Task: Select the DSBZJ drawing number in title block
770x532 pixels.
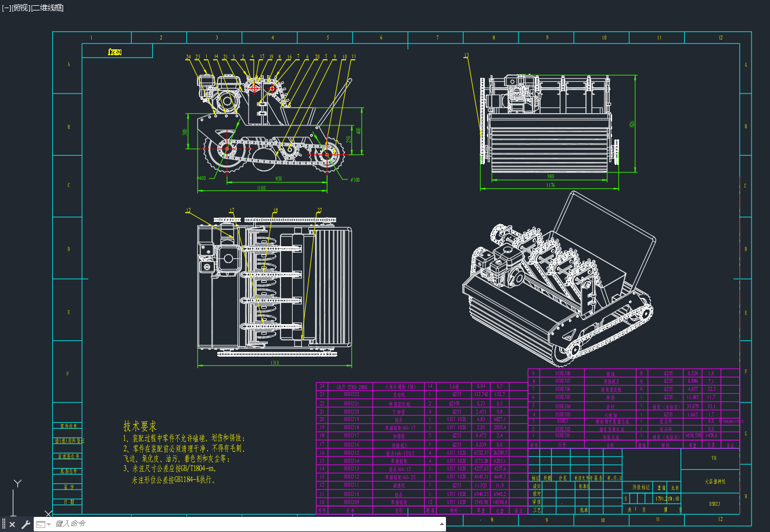Action: [716, 505]
